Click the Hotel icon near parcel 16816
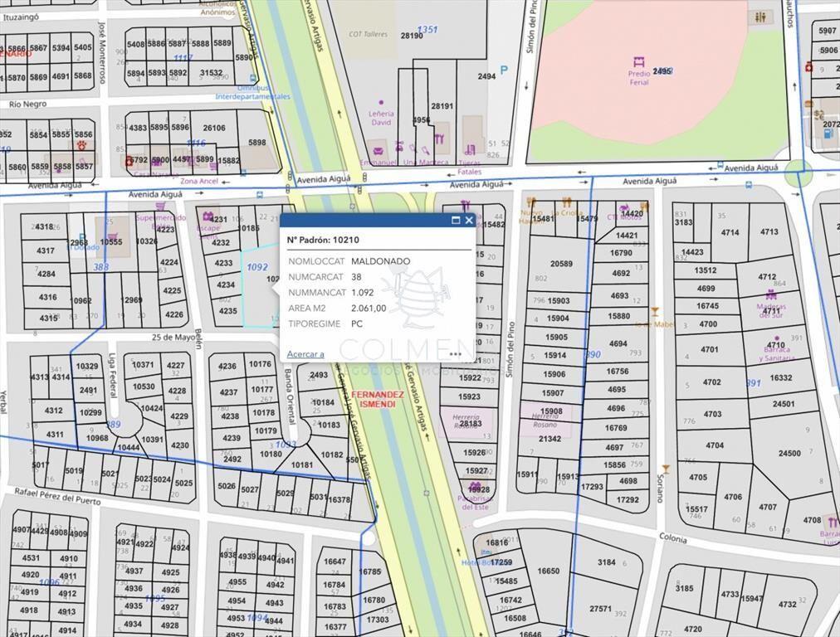Image resolution: width=840 pixels, height=637 pixels. coord(486,552)
